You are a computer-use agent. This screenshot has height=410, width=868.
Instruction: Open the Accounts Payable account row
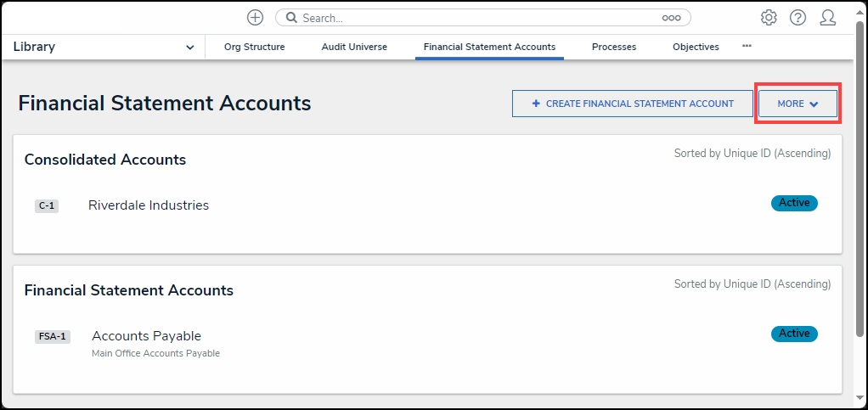146,336
